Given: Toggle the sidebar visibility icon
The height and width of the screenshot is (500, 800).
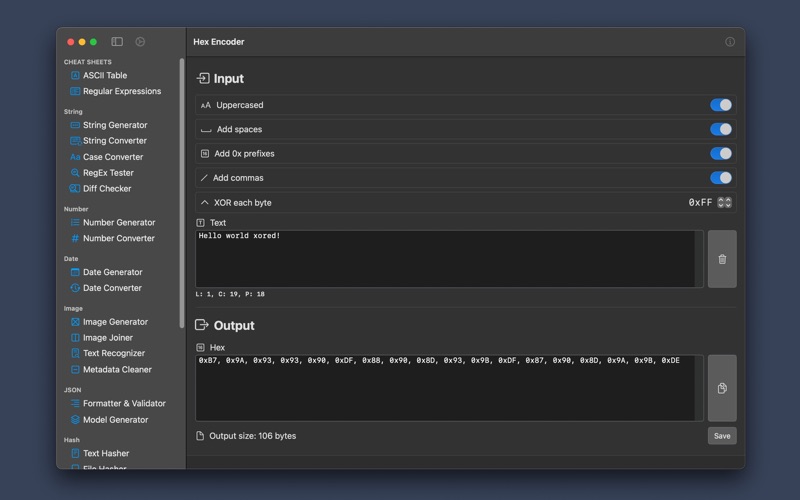Looking at the screenshot, I should (117, 42).
